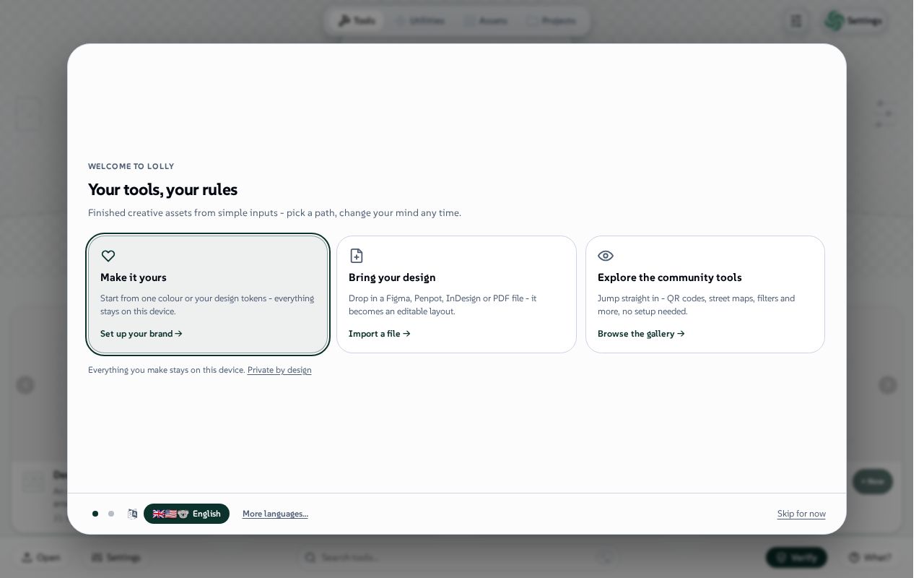Image resolution: width=924 pixels, height=578 pixels.
Task: Open Settings in the top bar background
Action: tap(855, 21)
